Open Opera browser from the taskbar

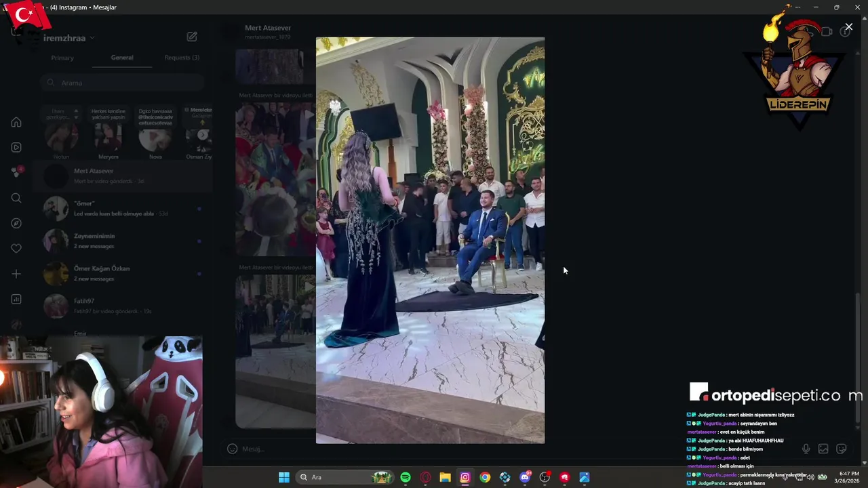425,477
